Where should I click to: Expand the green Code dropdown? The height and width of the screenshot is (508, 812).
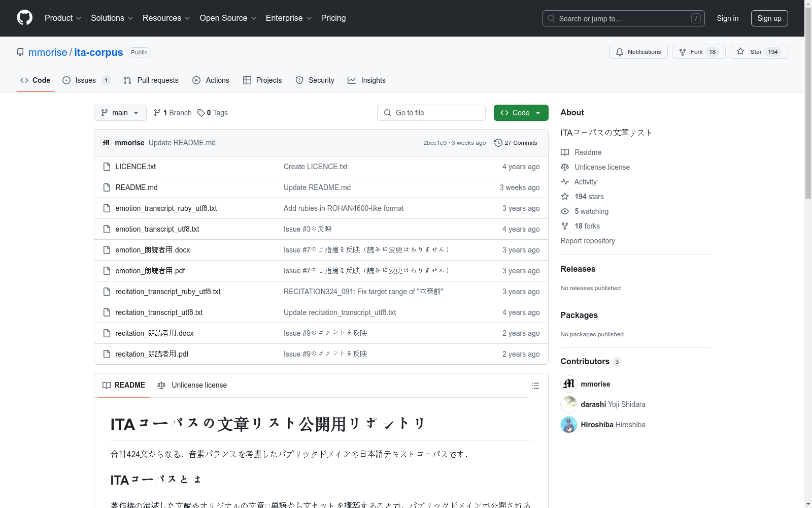521,113
